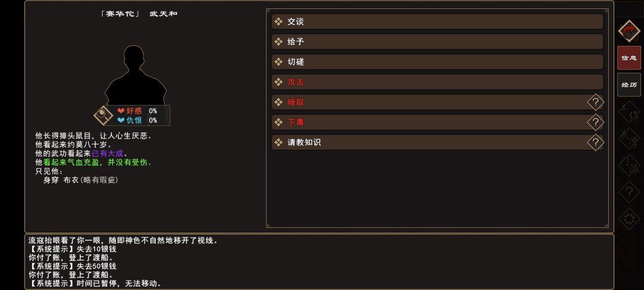This screenshot has height=290, width=644.
Task: Select the 交谈 option
Action: pos(436,21)
